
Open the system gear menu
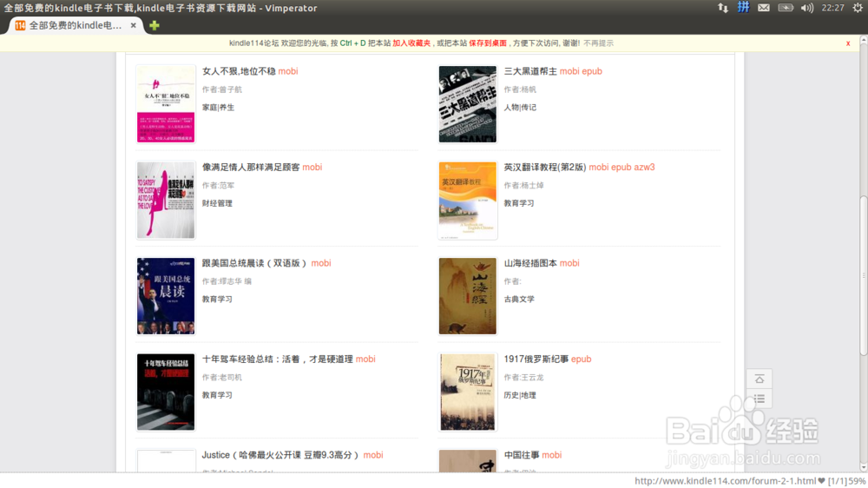click(x=858, y=8)
